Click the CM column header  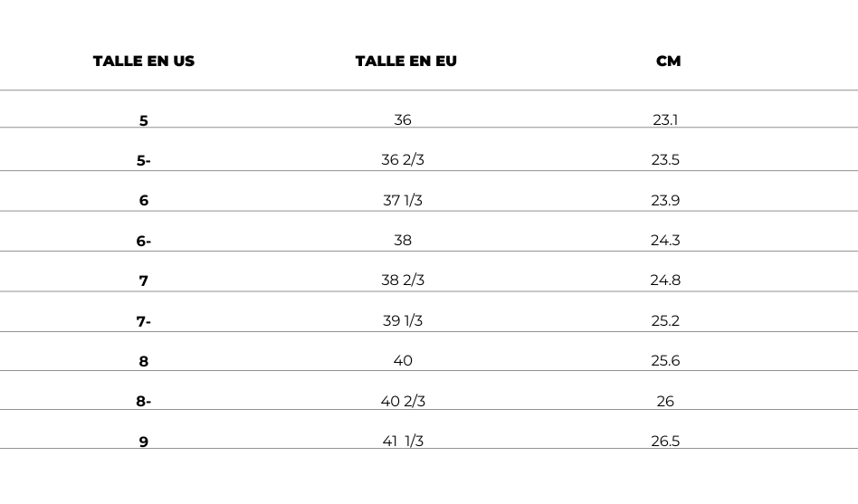tap(668, 61)
